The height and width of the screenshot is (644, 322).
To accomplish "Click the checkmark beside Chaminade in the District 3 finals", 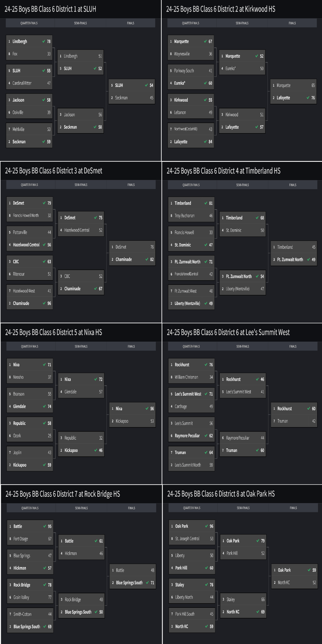I will [147, 259].
